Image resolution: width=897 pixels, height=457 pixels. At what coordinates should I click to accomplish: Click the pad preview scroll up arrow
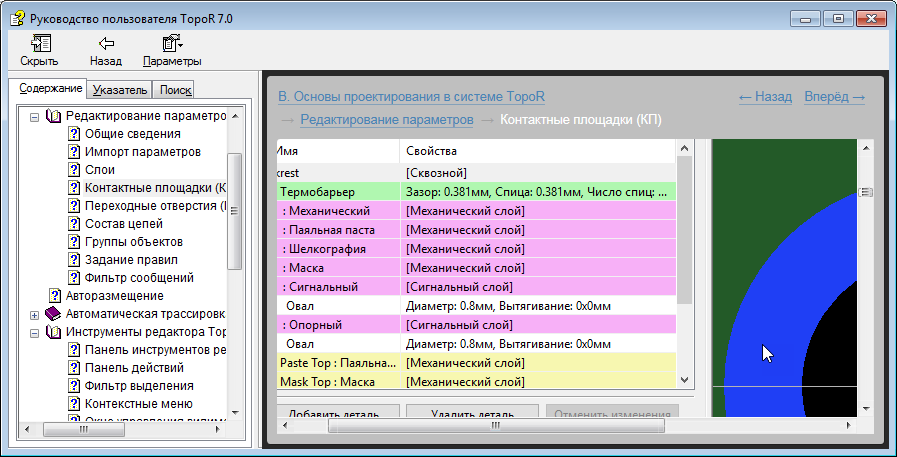[866, 148]
